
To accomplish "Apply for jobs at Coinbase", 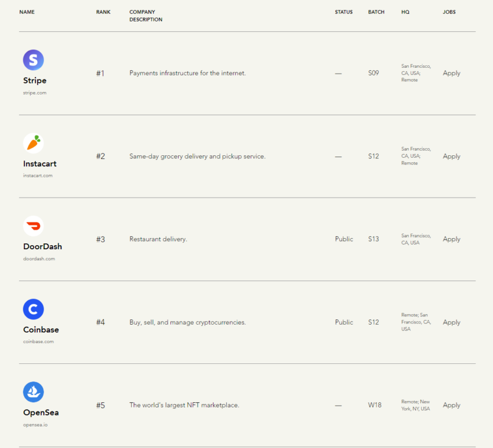I will [451, 322].
